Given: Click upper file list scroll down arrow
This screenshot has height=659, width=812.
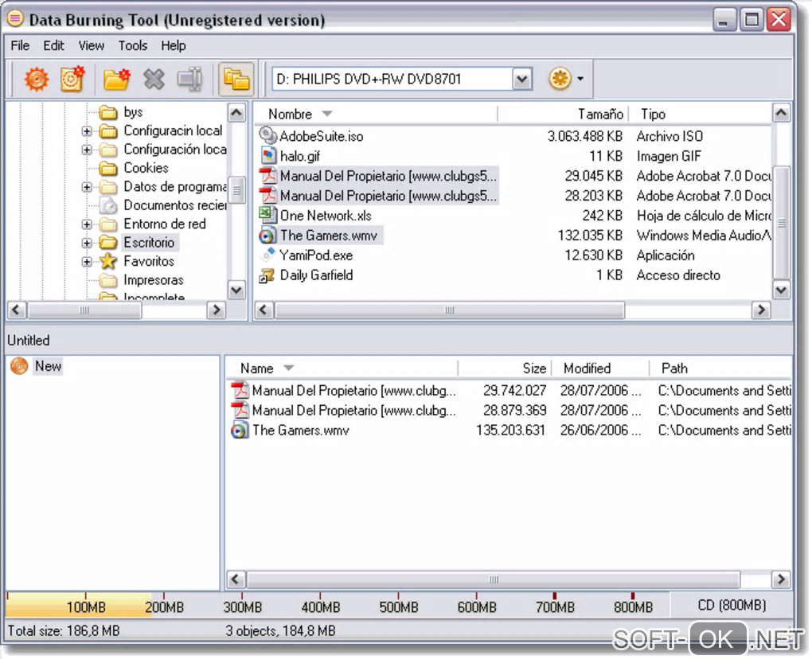Looking at the screenshot, I should [781, 290].
